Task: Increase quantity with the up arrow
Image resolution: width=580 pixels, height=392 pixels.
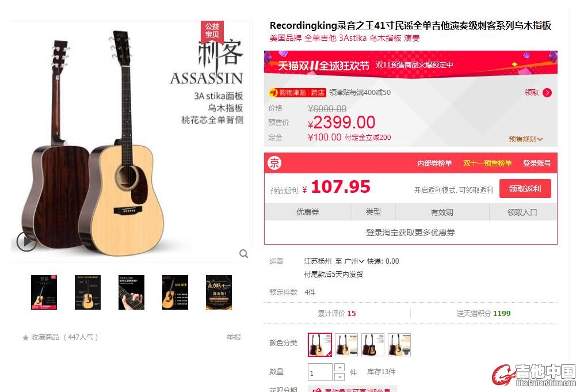Action: tap(339, 368)
